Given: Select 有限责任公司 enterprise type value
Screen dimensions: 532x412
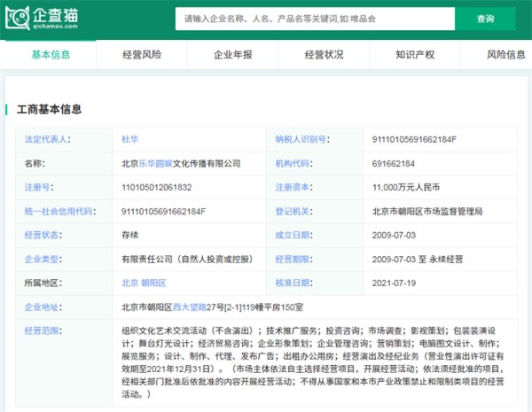Looking at the screenshot, I should pos(187,259).
